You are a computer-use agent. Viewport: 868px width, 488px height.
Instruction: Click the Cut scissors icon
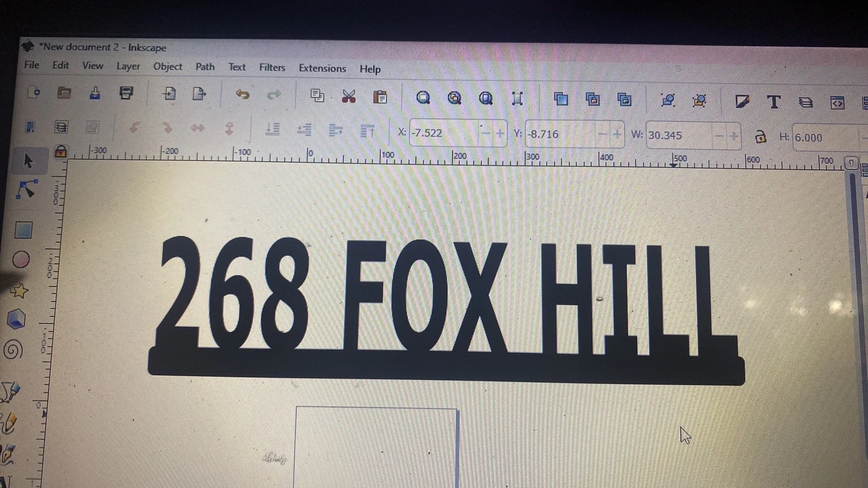(349, 96)
